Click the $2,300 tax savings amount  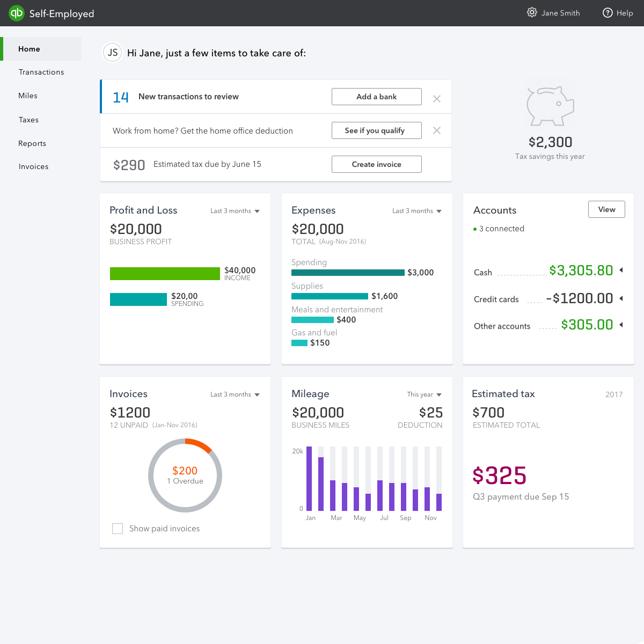550,142
